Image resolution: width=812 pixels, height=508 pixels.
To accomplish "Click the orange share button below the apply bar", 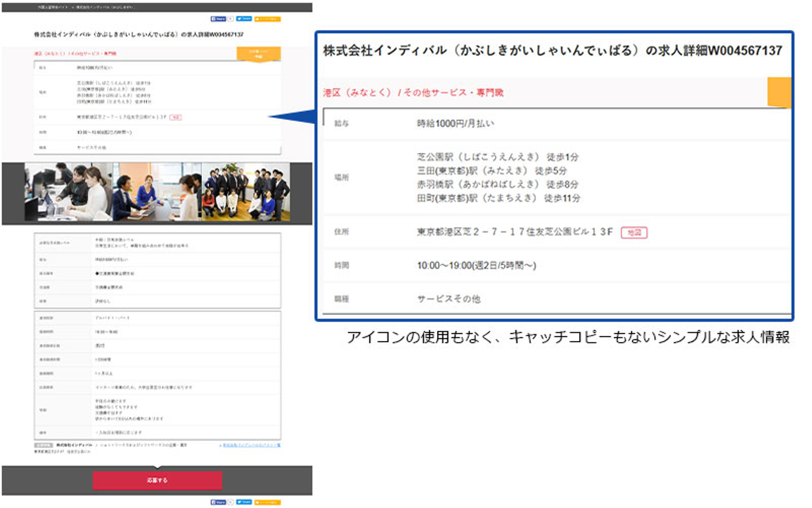I will click(x=267, y=502).
